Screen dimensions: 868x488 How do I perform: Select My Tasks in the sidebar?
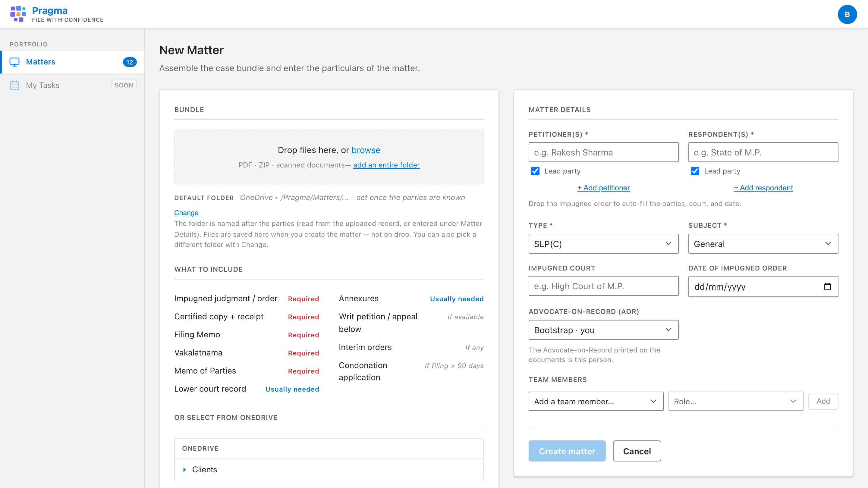(x=73, y=85)
